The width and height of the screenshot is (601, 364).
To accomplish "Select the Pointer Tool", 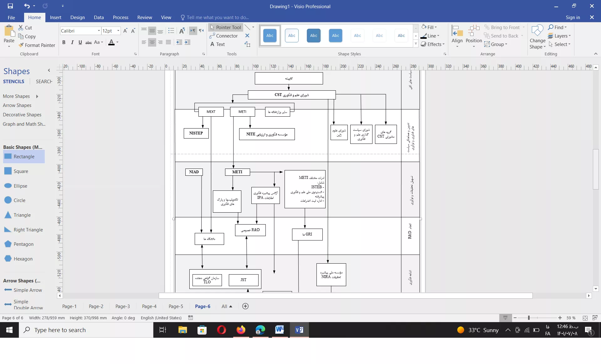I will pyautogui.click(x=225, y=27).
